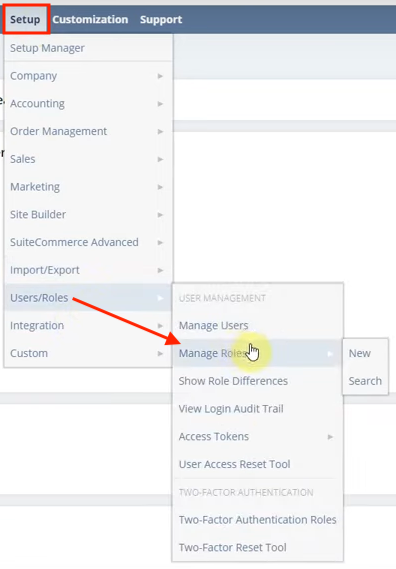Choose Manage Roles
Screen dimensions: 396x569
(x=257, y=353)
